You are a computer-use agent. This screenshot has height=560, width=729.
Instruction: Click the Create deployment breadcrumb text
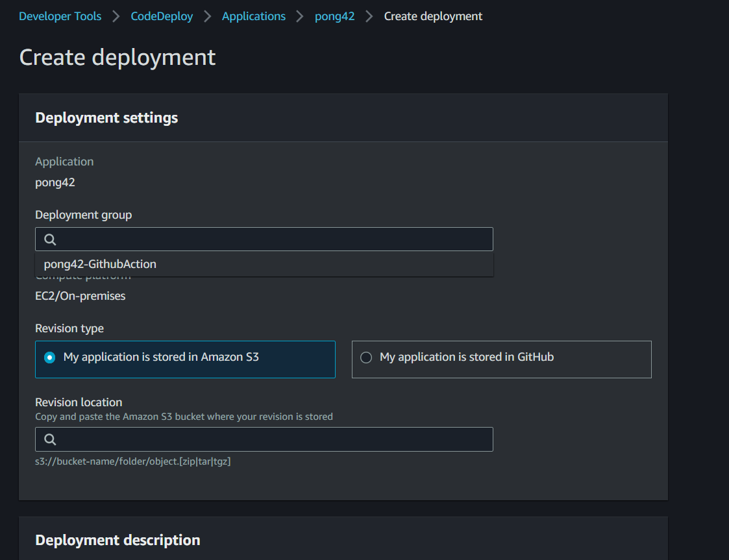[x=433, y=16]
